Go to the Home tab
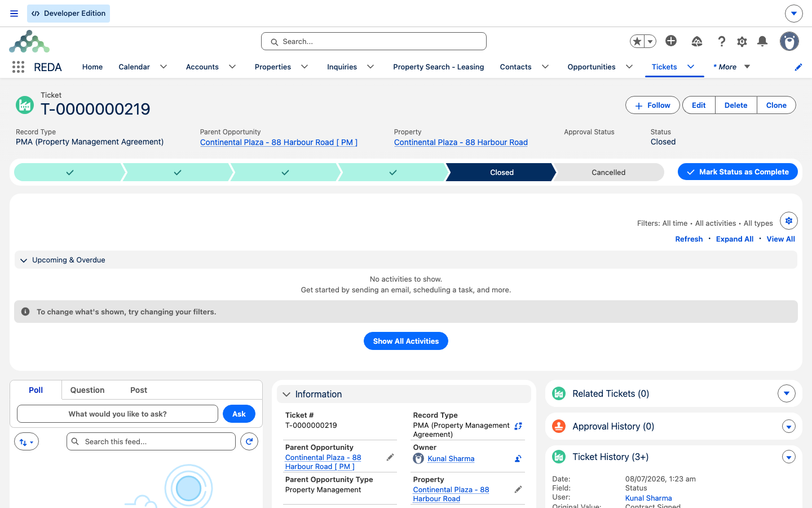 (x=92, y=67)
